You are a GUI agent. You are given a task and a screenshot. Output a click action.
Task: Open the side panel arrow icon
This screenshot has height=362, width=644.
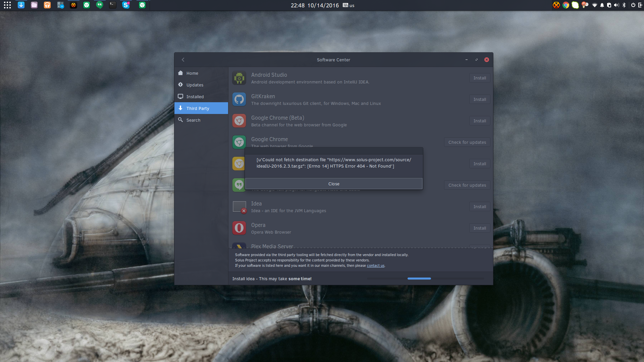coord(640,5)
